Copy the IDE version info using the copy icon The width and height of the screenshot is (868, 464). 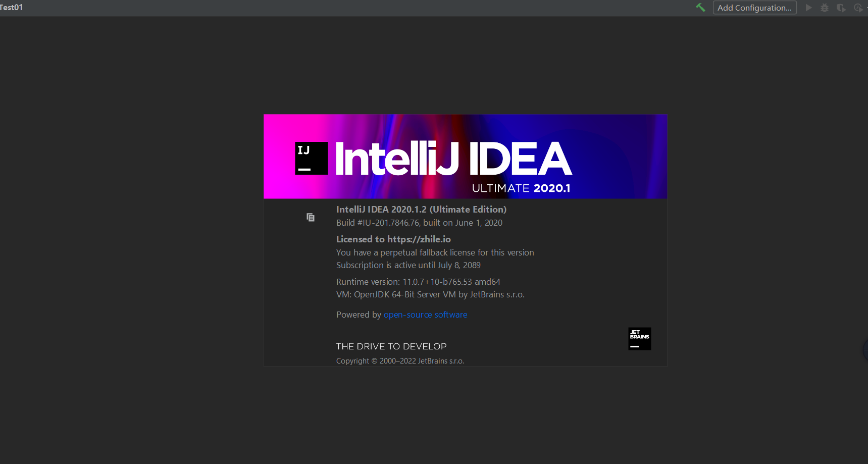(311, 217)
